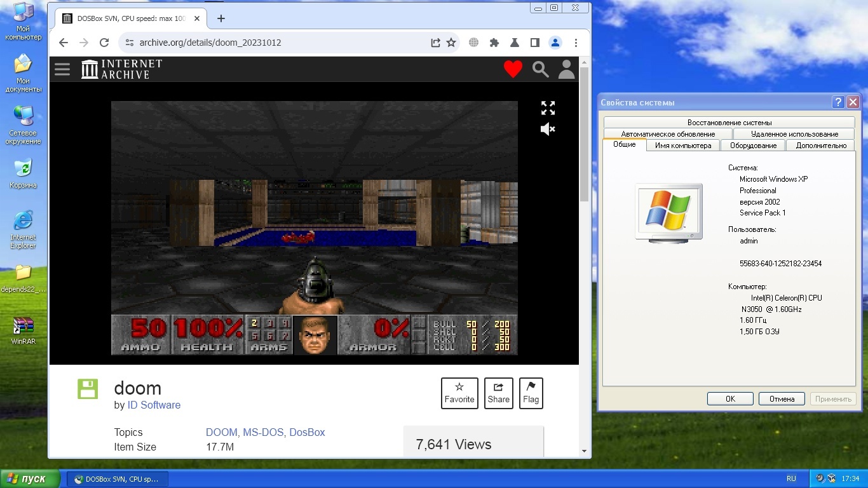Select the Internet Explorer desktop icon
The height and width of the screenshot is (488, 868).
[24, 230]
